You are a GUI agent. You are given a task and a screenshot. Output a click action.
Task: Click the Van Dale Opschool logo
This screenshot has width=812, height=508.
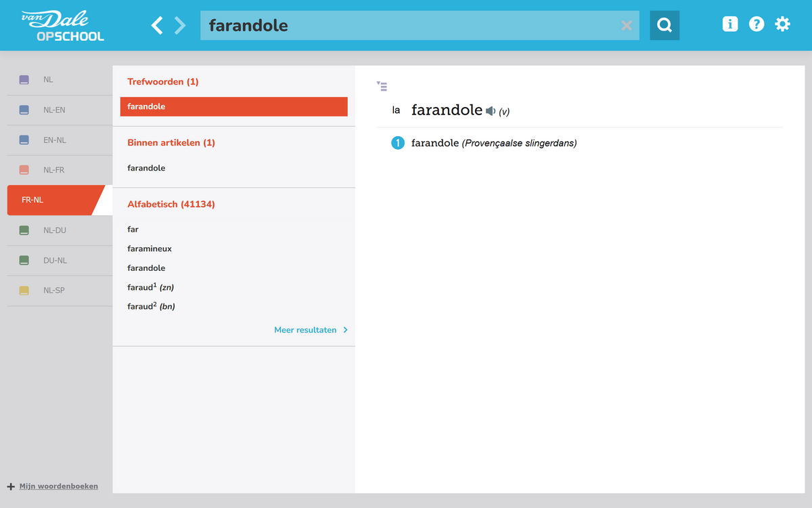[62, 25]
